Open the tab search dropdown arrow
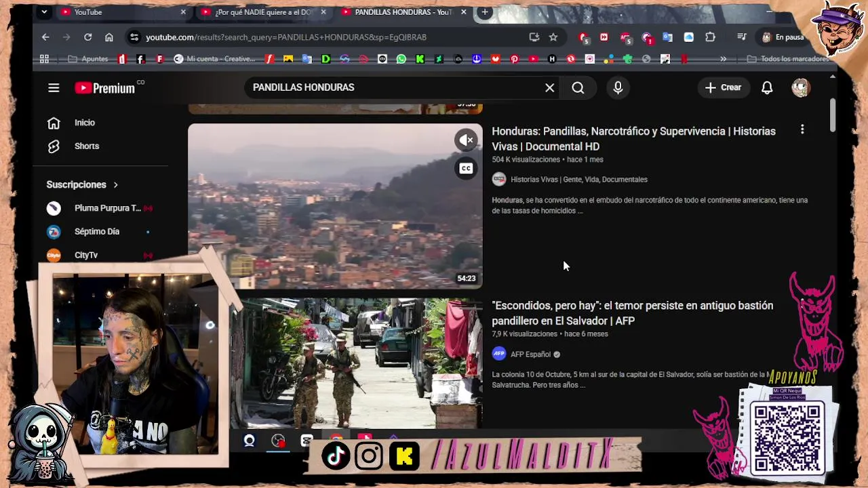868x488 pixels. tap(44, 12)
